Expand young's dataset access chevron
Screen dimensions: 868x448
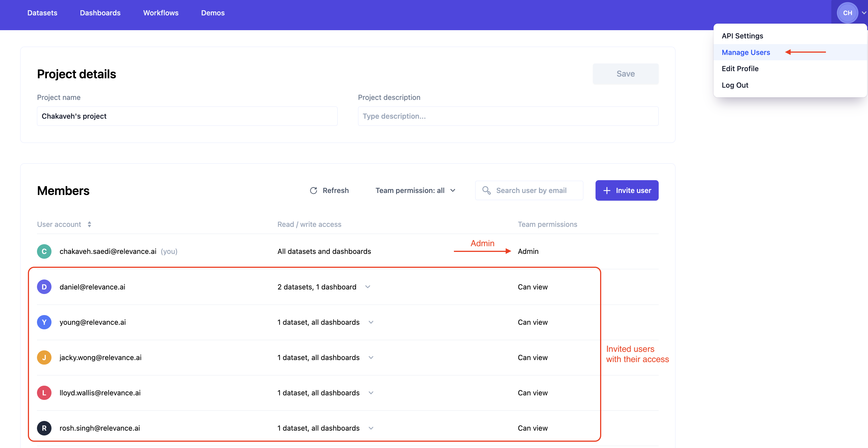(371, 322)
